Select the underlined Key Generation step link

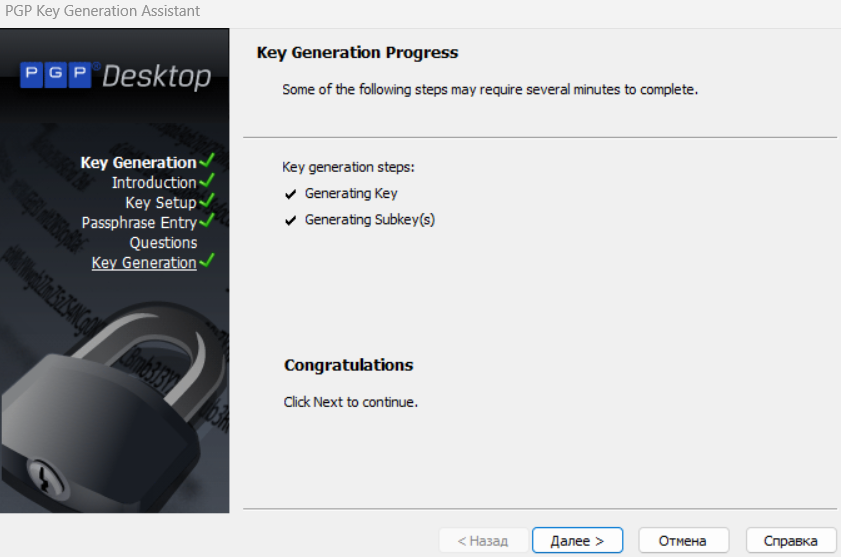[144, 263]
